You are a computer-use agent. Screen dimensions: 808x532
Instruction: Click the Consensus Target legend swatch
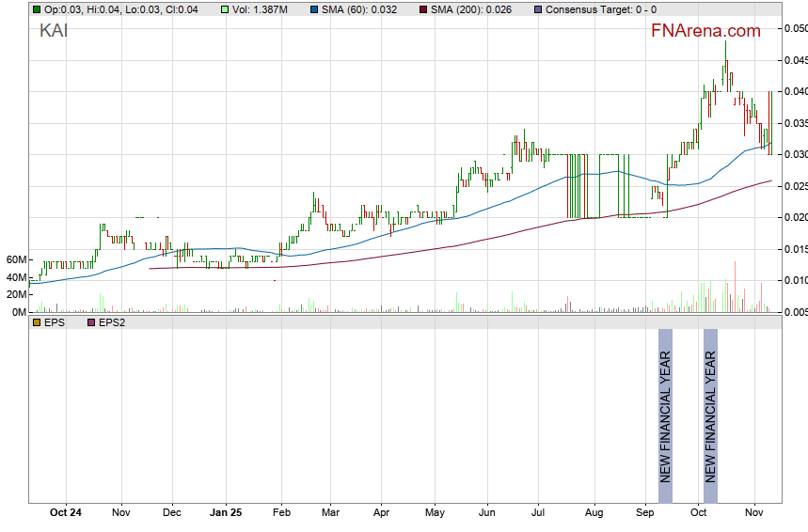pyautogui.click(x=537, y=9)
